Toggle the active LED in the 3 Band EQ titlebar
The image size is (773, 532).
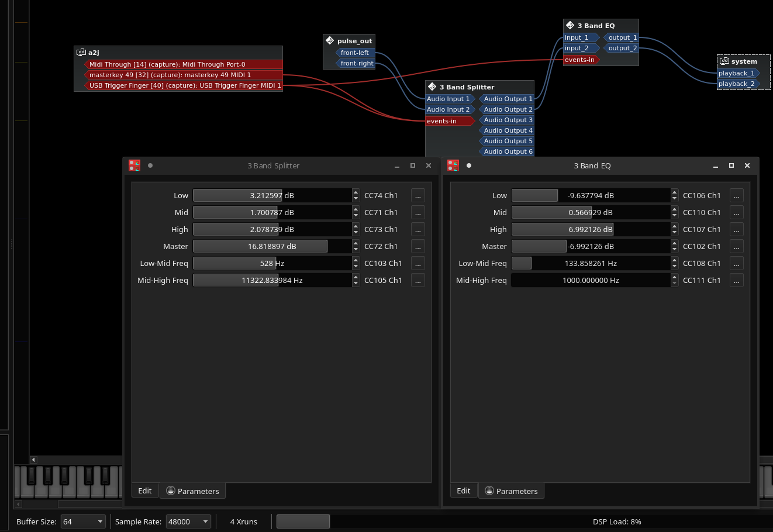click(x=468, y=165)
